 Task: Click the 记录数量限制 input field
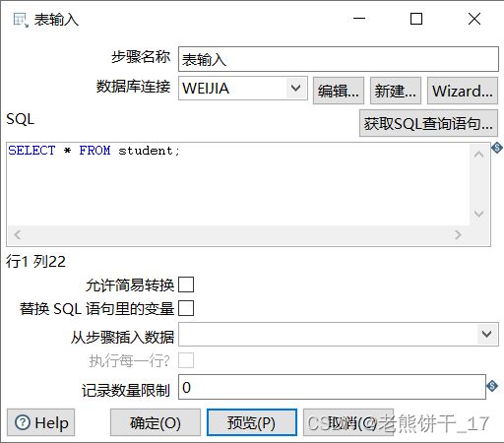(332, 387)
